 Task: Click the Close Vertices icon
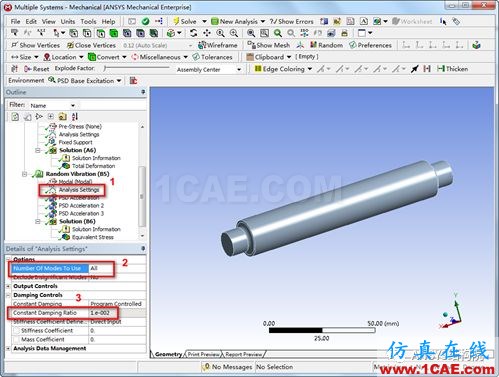tap(70, 45)
